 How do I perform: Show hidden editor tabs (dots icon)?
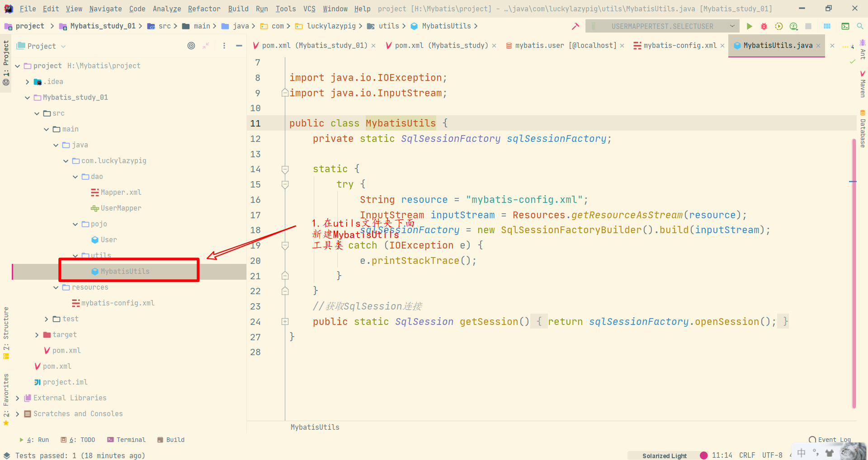click(848, 46)
